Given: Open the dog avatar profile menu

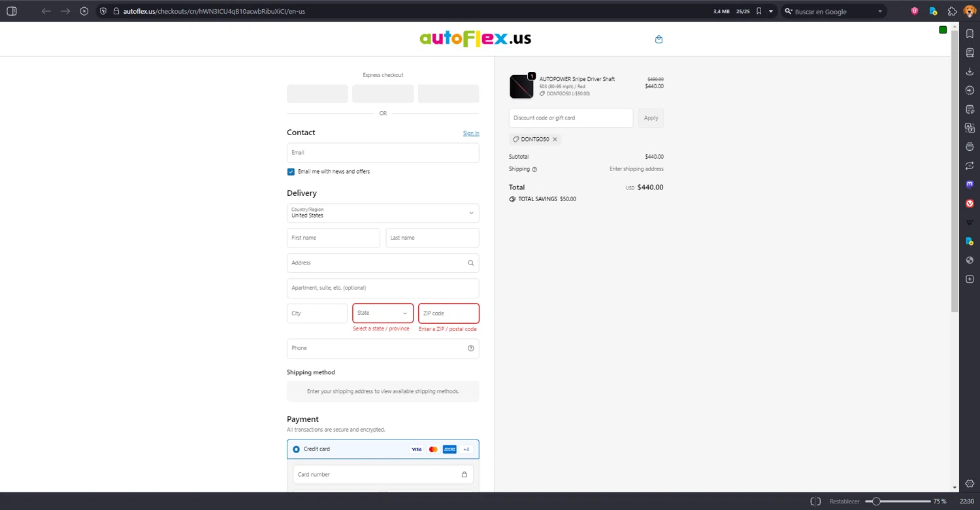Looking at the screenshot, I should click(x=970, y=11).
